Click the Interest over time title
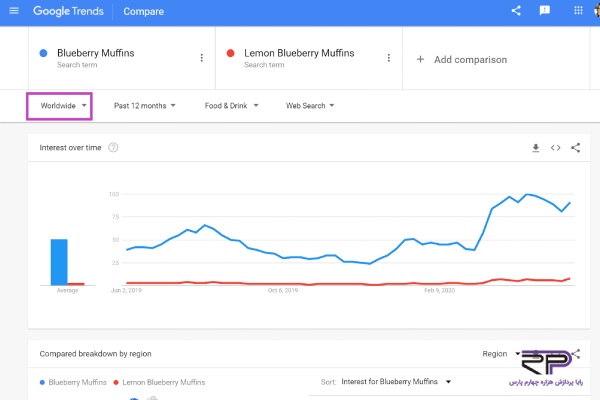 pyautogui.click(x=70, y=148)
